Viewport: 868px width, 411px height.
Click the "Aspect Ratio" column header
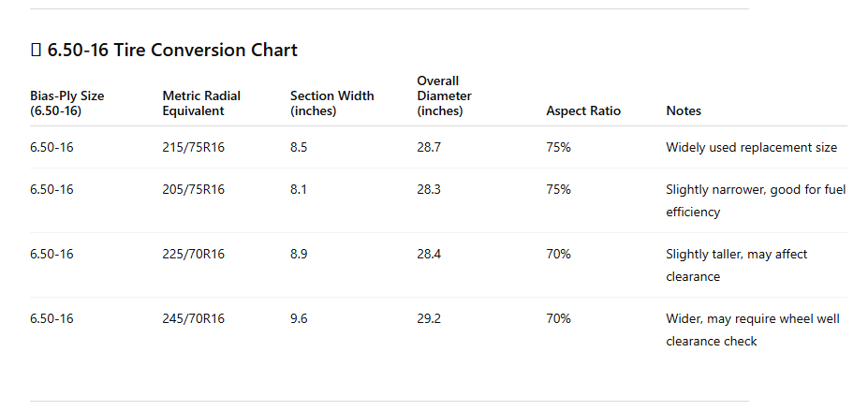(x=583, y=110)
